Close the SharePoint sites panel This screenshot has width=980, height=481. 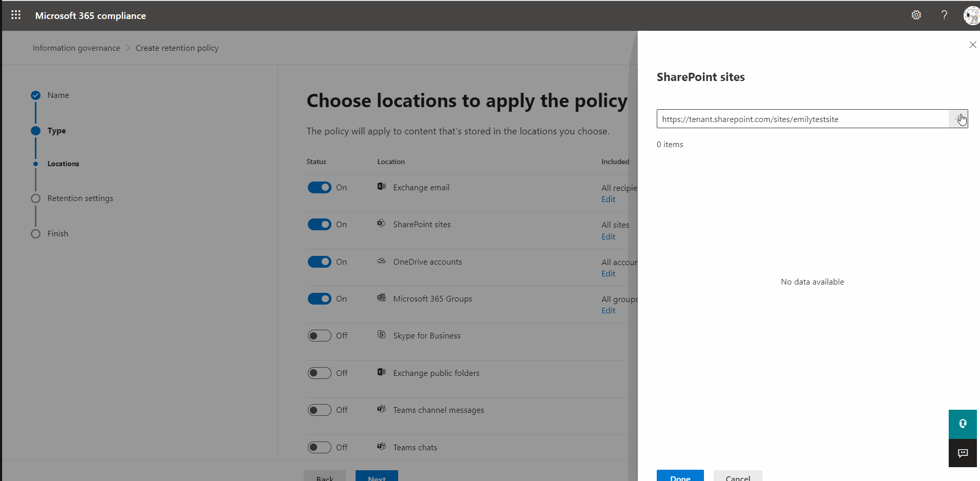point(973,45)
